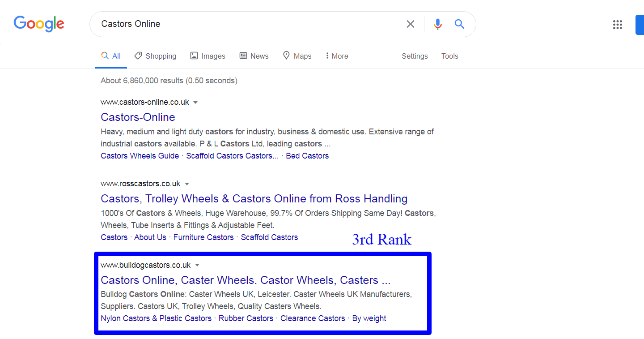Open the Google apps grid
Viewport: 644px width, 339px height.
[x=618, y=25]
